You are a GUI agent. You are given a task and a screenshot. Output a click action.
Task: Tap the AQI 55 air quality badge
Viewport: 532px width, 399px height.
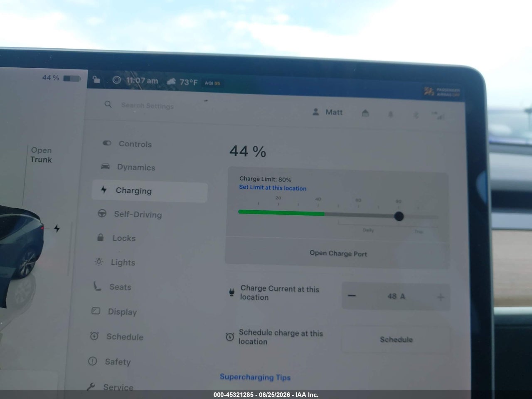coord(212,83)
